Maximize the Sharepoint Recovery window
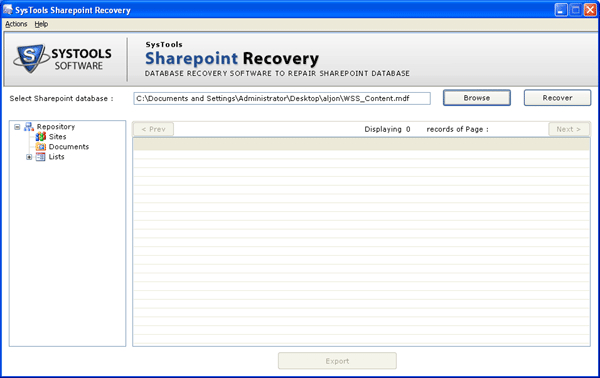600x378 pixels. click(x=576, y=10)
